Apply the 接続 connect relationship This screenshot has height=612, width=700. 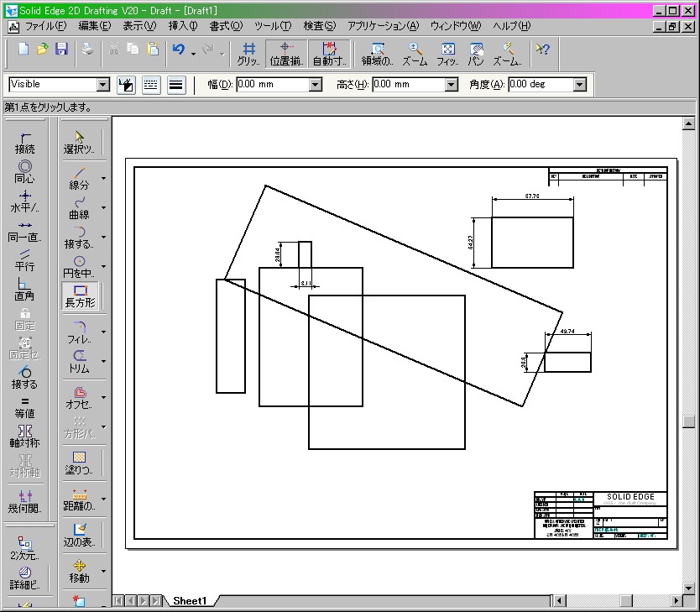(25, 143)
